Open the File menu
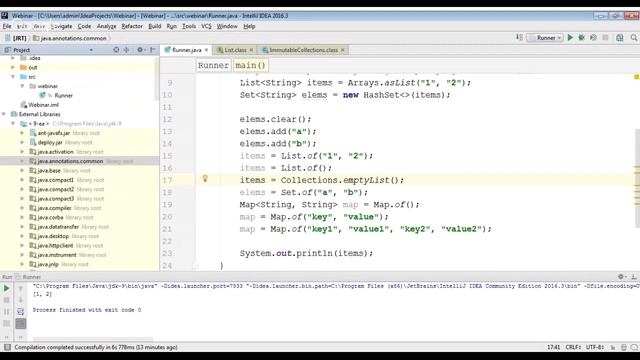The width and height of the screenshot is (640, 360). point(7,26)
